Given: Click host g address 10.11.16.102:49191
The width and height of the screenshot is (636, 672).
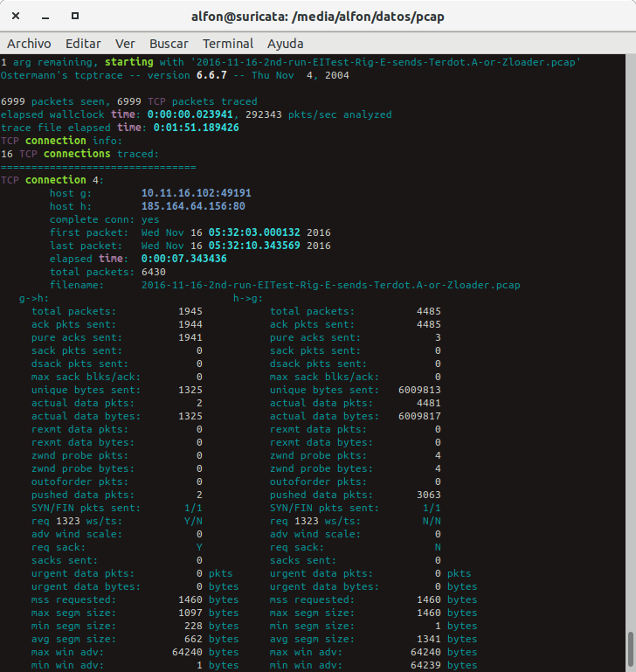Looking at the screenshot, I should (197, 193).
